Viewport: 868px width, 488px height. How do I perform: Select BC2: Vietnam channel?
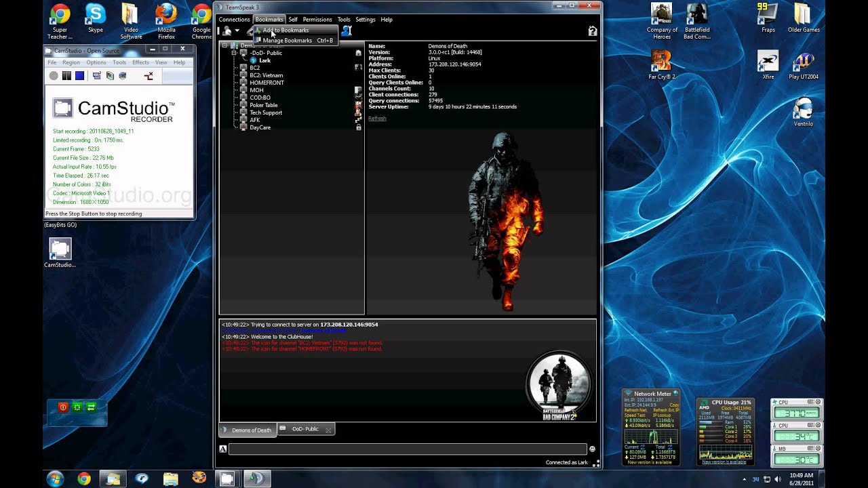(266, 75)
